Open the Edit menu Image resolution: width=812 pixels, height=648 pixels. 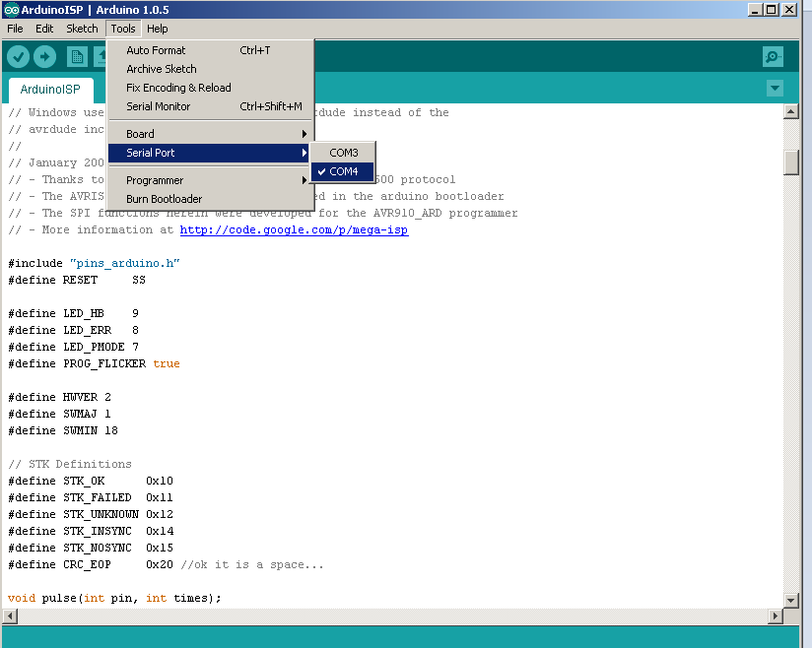click(44, 29)
